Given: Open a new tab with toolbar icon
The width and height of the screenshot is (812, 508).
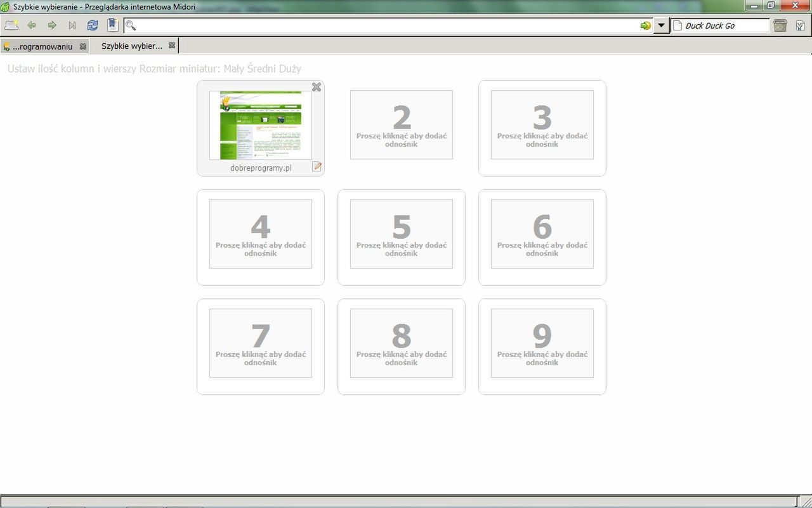Looking at the screenshot, I should pyautogui.click(x=11, y=25).
